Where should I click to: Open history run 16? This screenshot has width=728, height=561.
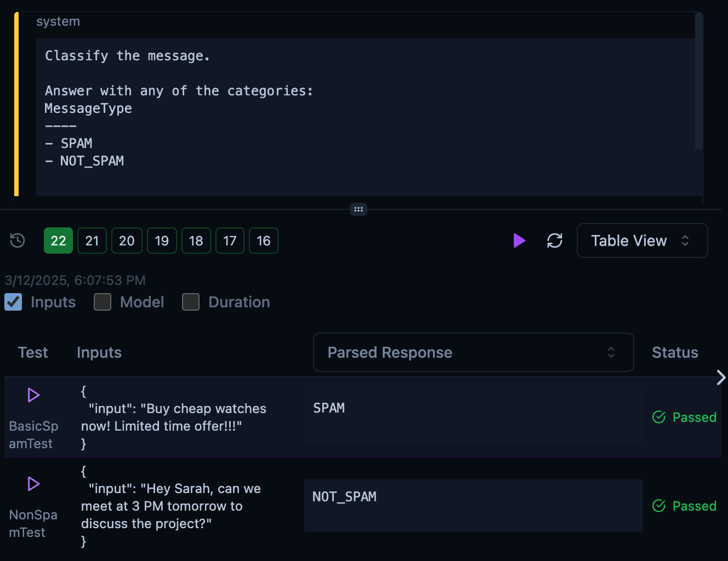[x=264, y=241]
